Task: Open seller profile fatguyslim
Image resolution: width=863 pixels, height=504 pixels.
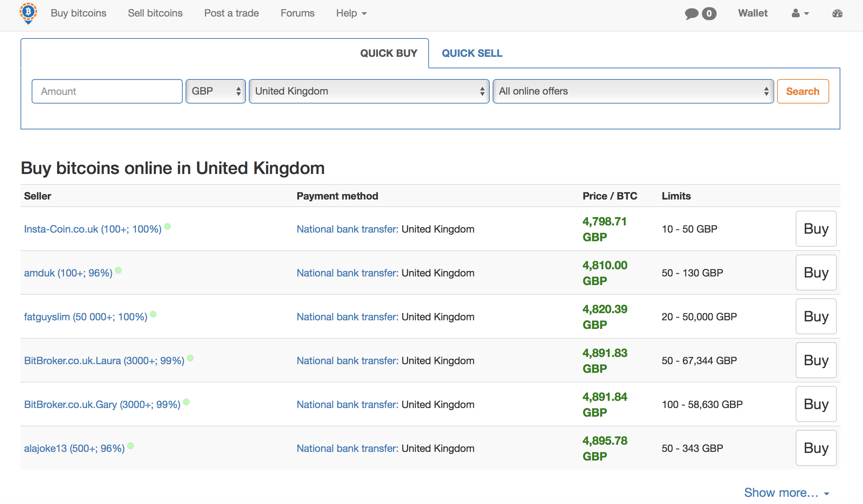Action: pos(86,317)
